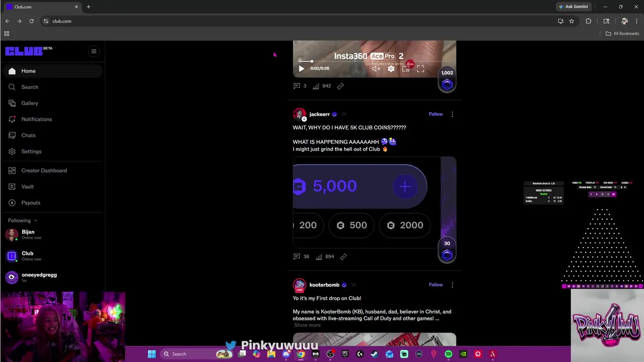644x362 pixels.
Task: Open Ask Gemini in Chrome
Action: [x=573, y=7]
